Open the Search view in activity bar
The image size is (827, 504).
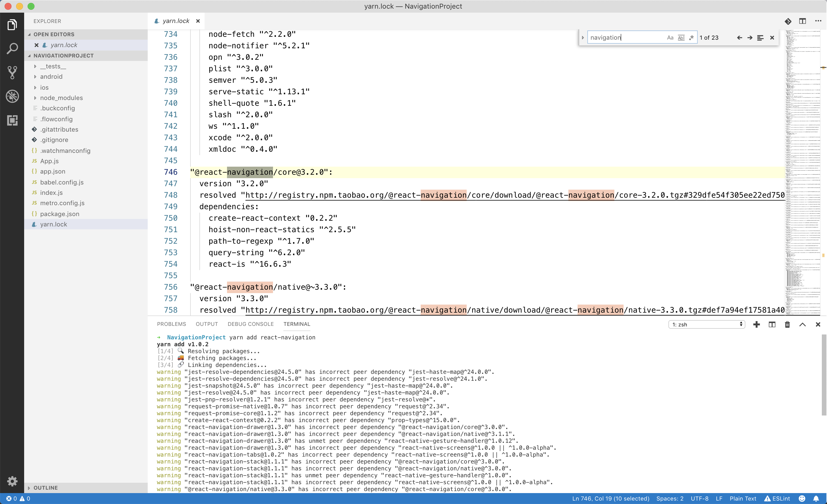[x=12, y=48]
